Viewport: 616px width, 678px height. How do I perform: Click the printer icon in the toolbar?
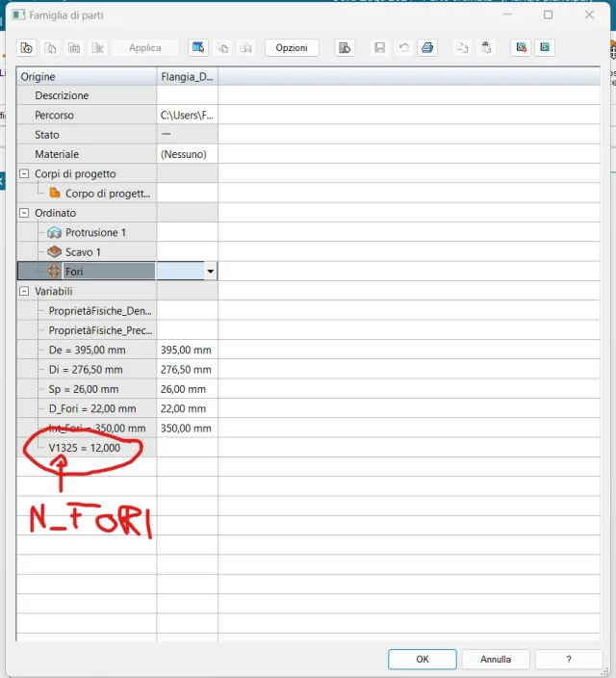(x=427, y=48)
